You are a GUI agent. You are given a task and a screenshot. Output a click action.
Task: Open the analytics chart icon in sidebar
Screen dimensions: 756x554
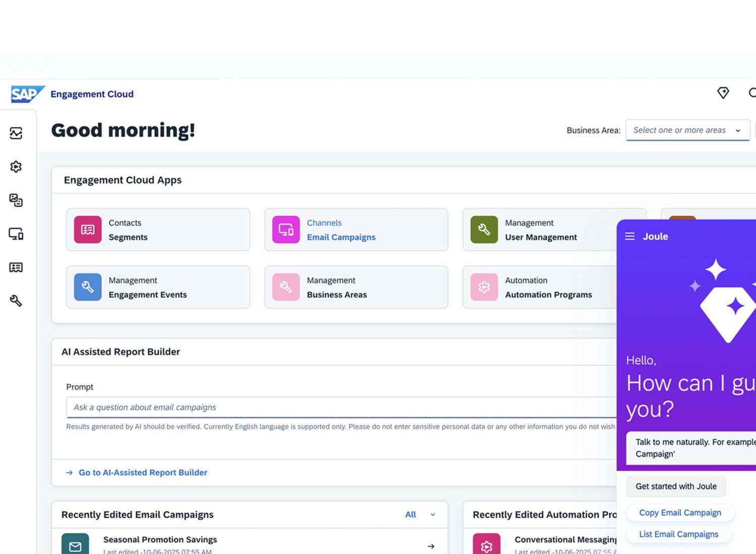point(16,133)
